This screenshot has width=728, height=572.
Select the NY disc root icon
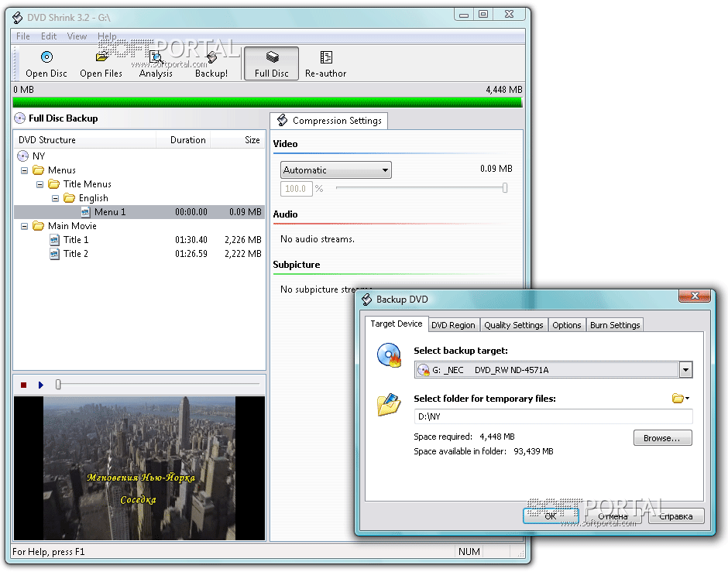(x=22, y=156)
